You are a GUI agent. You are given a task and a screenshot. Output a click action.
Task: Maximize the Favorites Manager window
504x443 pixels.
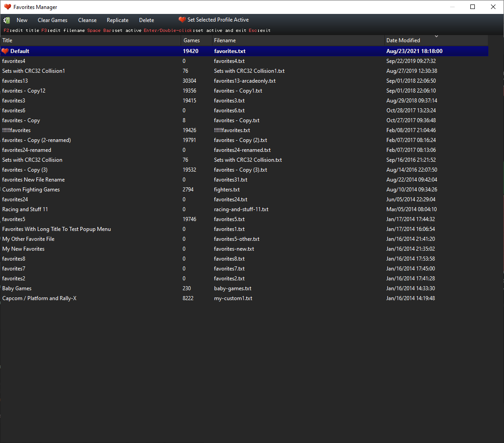[x=473, y=7]
